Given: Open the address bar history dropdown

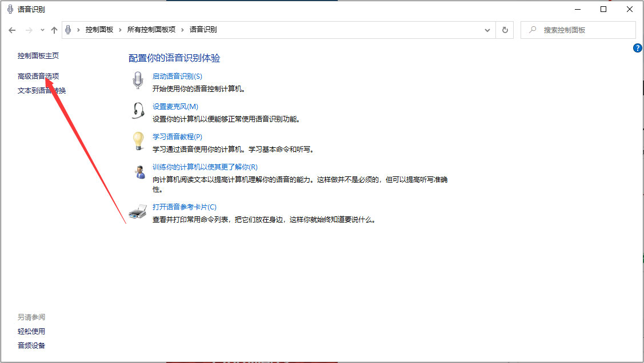Looking at the screenshot, I should click(487, 30).
